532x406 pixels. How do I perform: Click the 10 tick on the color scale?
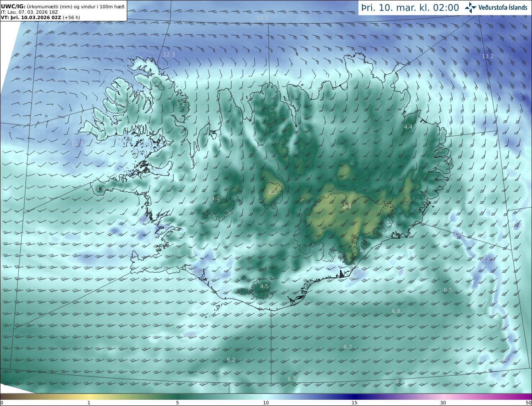coord(266,403)
